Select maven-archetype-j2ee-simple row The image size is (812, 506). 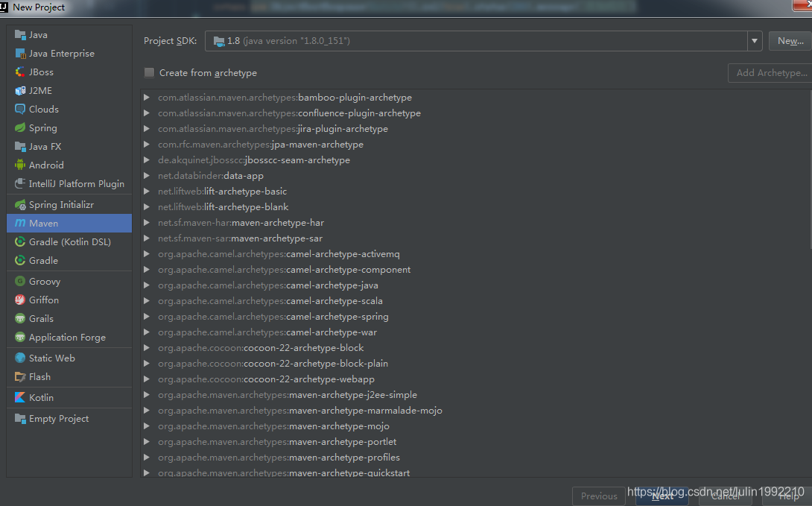[x=475, y=395]
